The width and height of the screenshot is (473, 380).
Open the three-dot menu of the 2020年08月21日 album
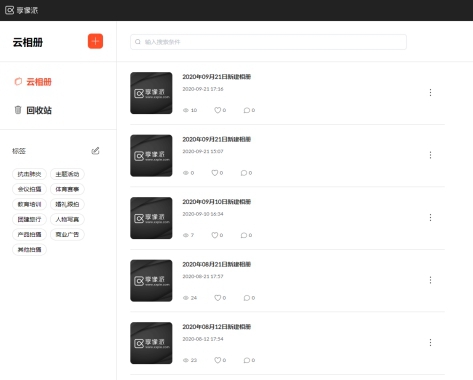430,280
